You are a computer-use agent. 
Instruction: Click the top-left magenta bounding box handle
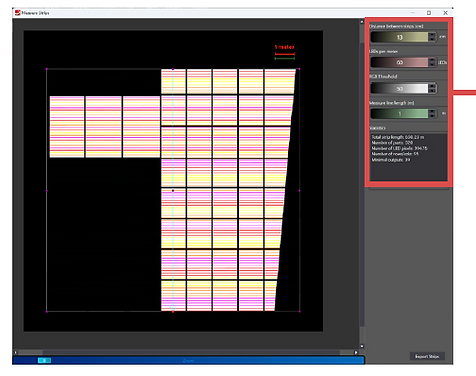(46, 69)
